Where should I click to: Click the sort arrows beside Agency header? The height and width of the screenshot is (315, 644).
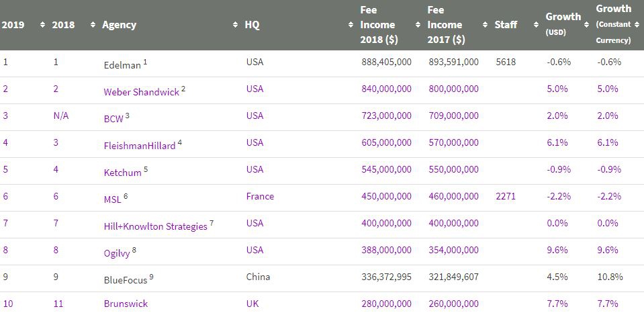(x=235, y=25)
